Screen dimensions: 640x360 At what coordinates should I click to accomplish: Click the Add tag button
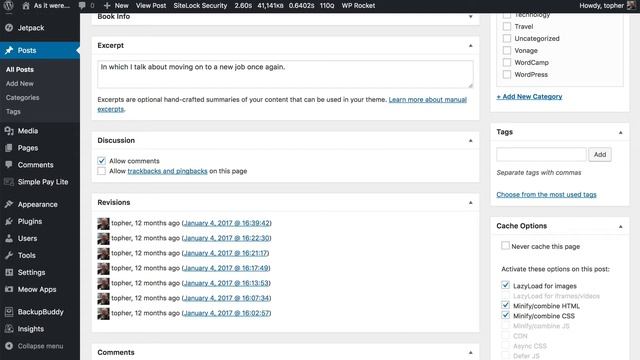click(x=600, y=154)
